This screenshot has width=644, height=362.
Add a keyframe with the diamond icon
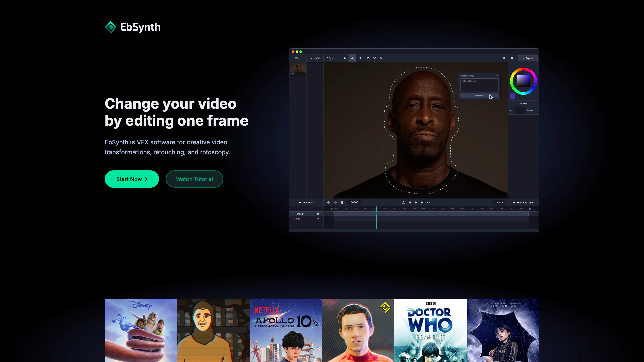(x=328, y=203)
